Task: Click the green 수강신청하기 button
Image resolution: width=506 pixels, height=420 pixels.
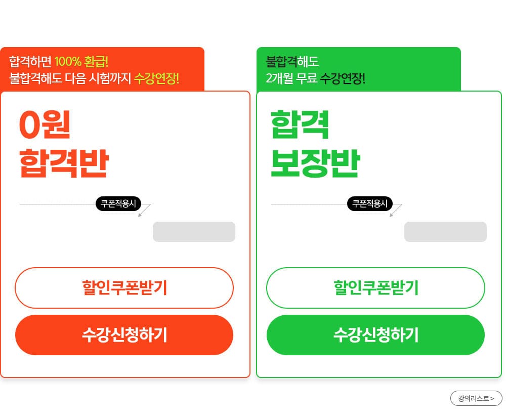Action: pos(375,335)
